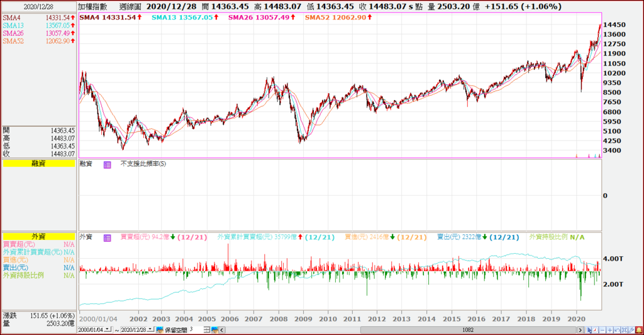Click the clock period icon in bottom toolbar
The height and width of the screenshot is (335, 644).
point(595,330)
